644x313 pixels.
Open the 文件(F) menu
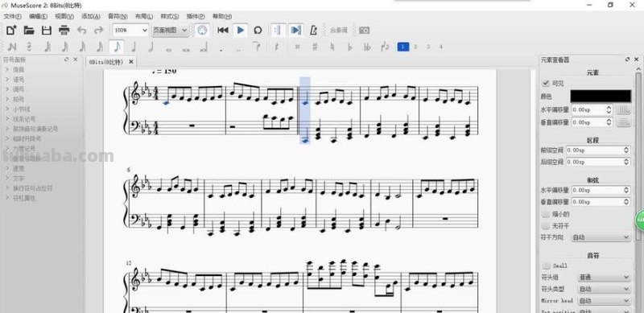tap(13, 16)
